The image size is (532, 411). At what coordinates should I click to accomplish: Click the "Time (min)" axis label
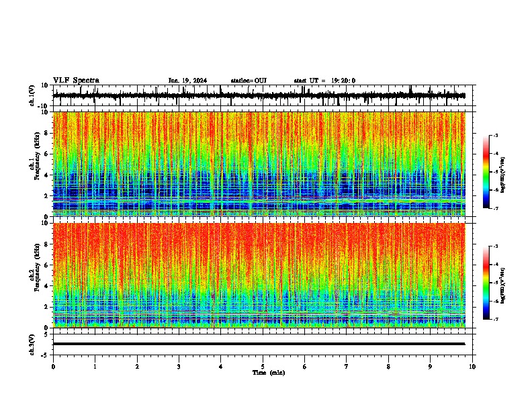tap(269, 373)
